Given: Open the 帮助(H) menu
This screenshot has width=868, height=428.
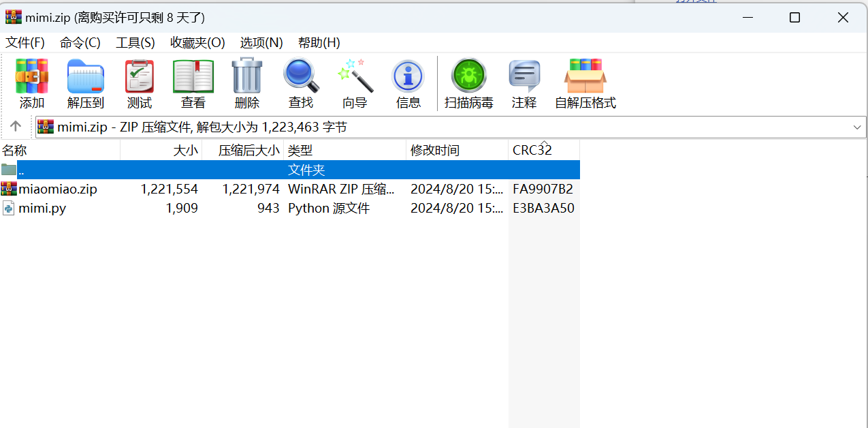Looking at the screenshot, I should pos(319,43).
